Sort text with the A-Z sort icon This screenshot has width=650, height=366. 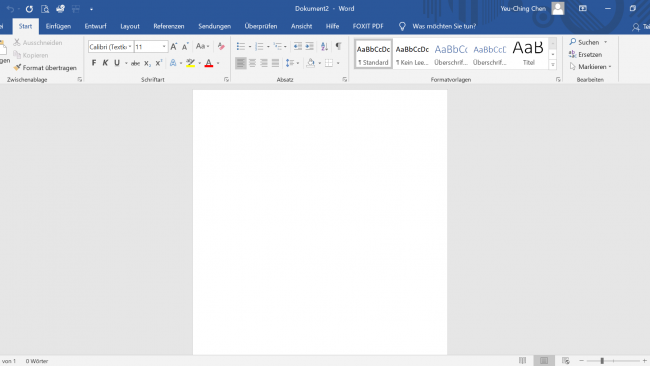click(x=325, y=46)
